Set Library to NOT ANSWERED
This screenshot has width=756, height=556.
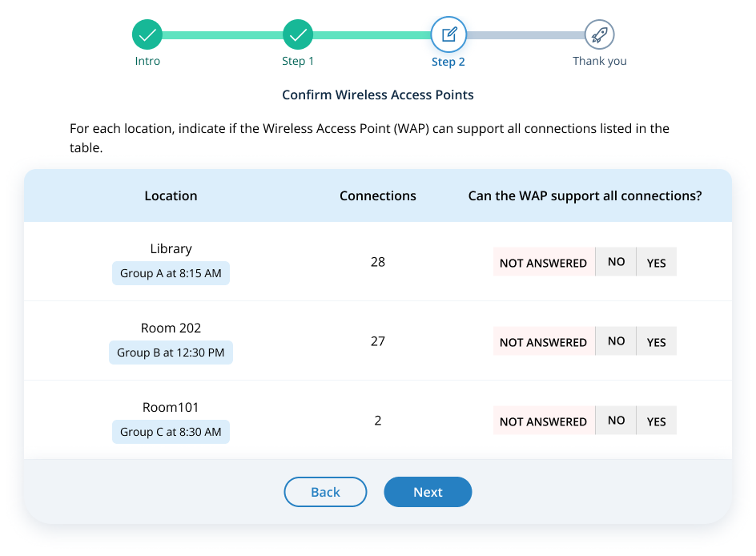pos(543,262)
